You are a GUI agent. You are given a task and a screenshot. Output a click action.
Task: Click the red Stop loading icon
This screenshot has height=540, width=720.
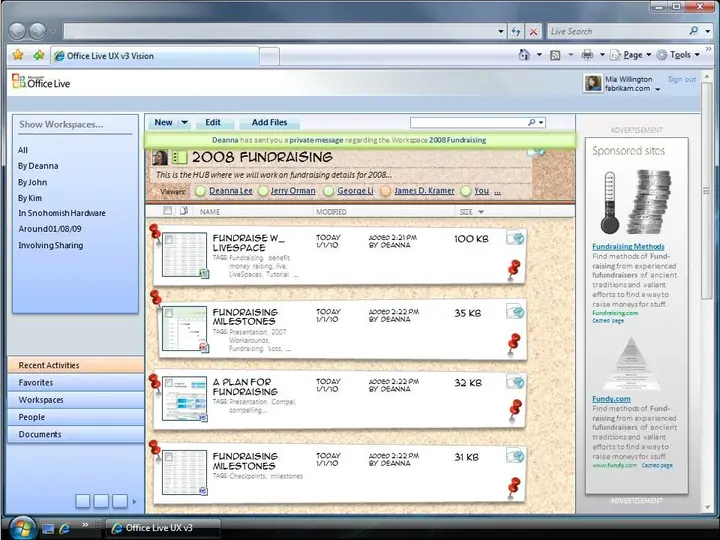(x=533, y=31)
